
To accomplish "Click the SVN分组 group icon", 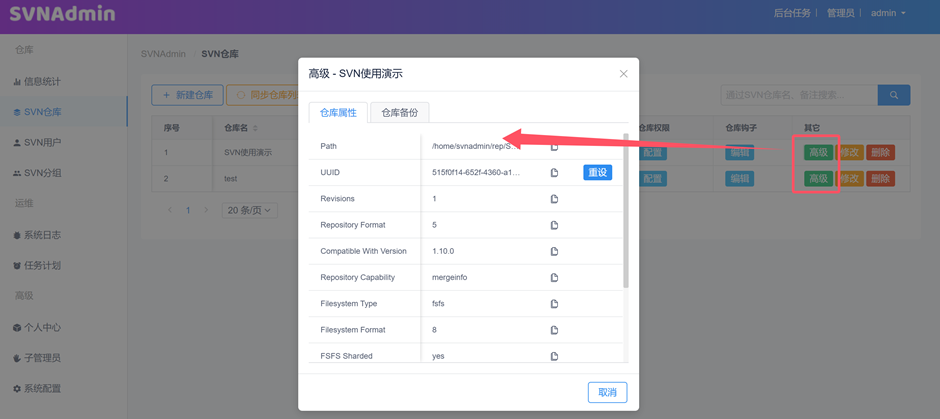I will point(17,173).
